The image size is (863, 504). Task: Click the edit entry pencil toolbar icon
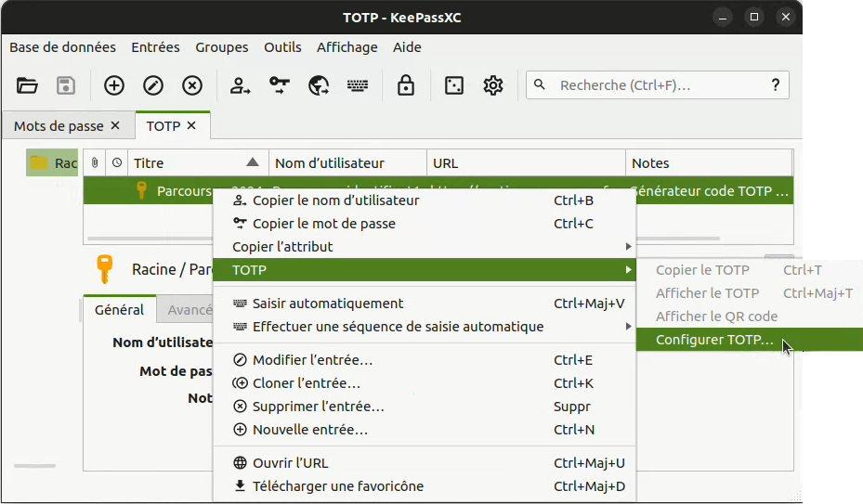[153, 85]
